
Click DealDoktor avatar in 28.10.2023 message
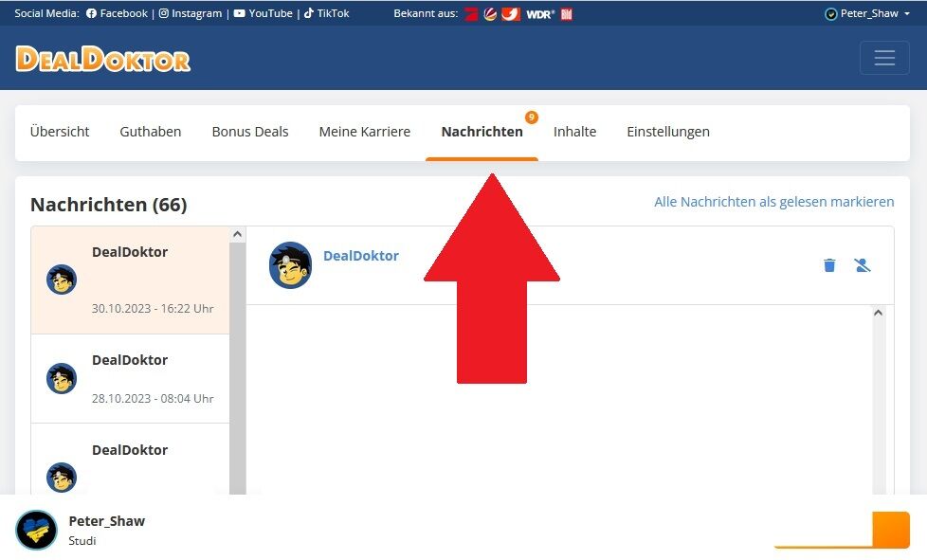pyautogui.click(x=62, y=379)
